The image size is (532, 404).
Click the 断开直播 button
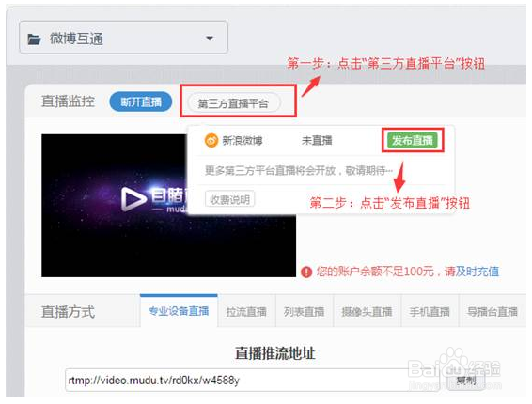[140, 101]
